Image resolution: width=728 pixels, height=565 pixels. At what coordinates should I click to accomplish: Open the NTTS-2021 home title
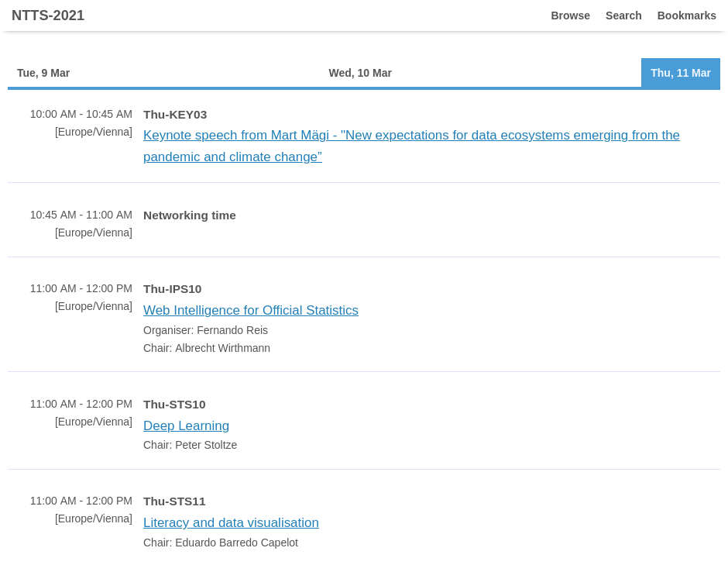pos(48,16)
